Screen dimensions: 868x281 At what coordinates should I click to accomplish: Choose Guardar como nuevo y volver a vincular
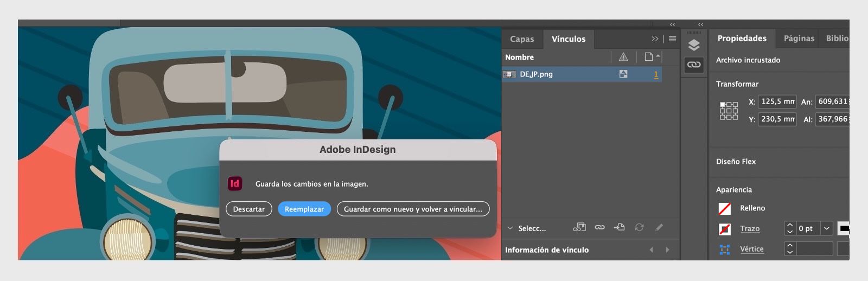413,209
